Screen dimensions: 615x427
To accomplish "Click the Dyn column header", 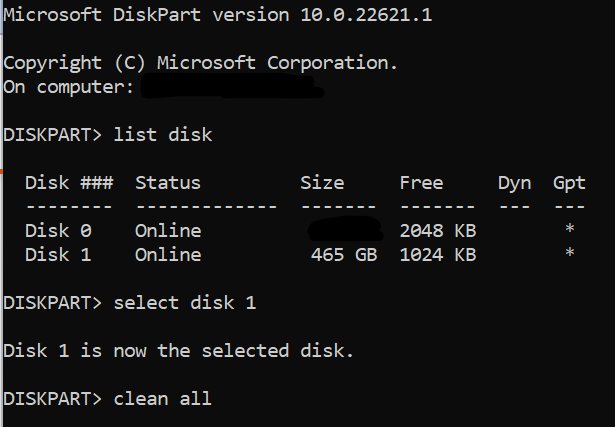I will [514, 183].
